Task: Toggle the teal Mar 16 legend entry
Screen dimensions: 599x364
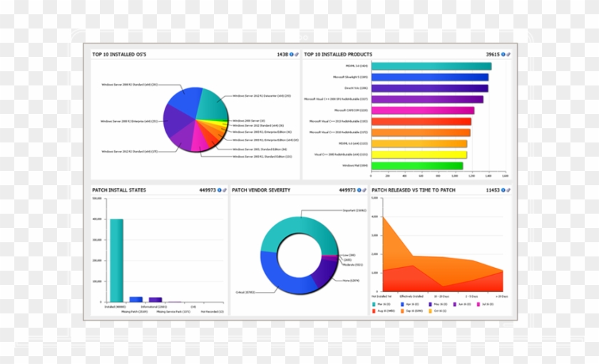Action: click(374, 303)
